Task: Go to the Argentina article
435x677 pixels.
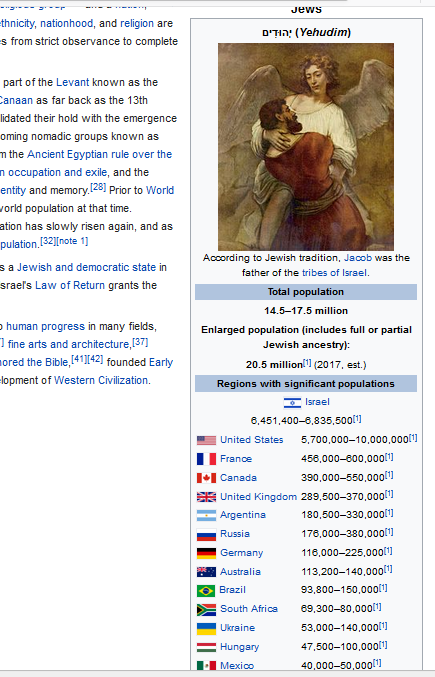Action: pyautogui.click(x=243, y=515)
